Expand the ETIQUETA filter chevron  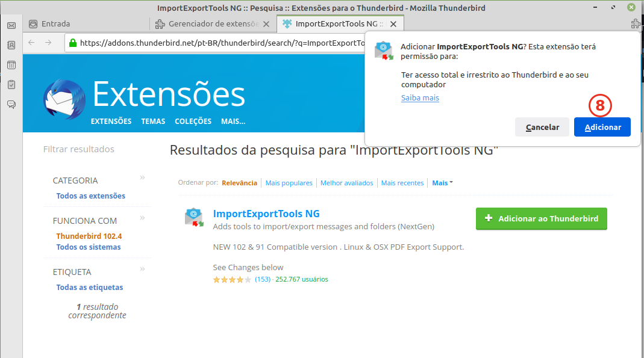(x=143, y=269)
